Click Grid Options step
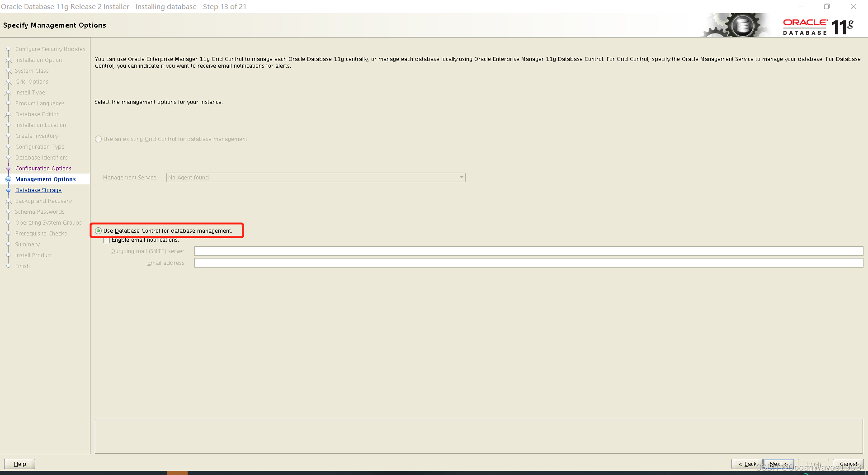This screenshot has height=475, width=868. (x=32, y=82)
